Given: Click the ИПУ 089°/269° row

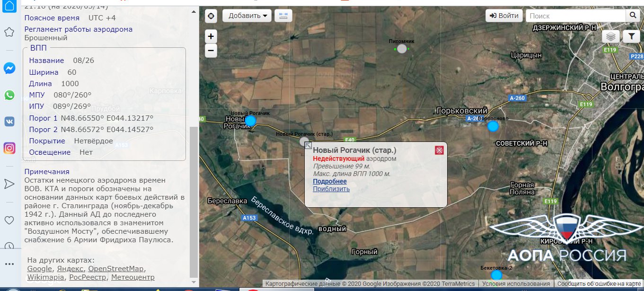Looking at the screenshot, I should tap(60, 106).
